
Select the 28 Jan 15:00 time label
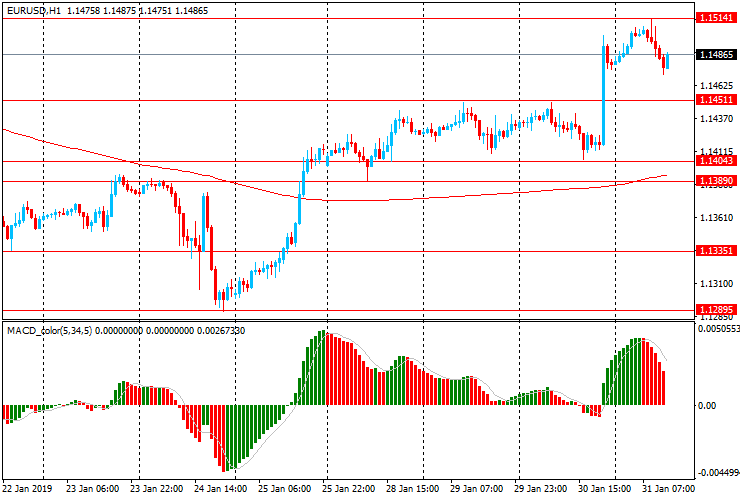pos(412,489)
